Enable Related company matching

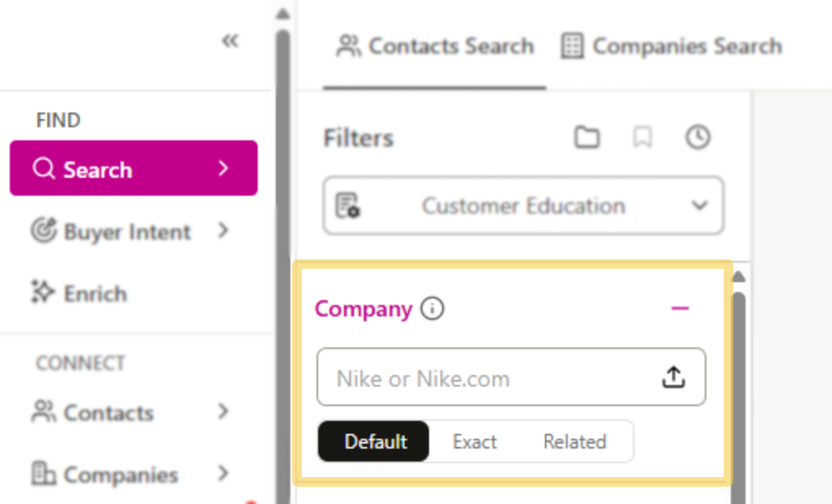coord(574,441)
